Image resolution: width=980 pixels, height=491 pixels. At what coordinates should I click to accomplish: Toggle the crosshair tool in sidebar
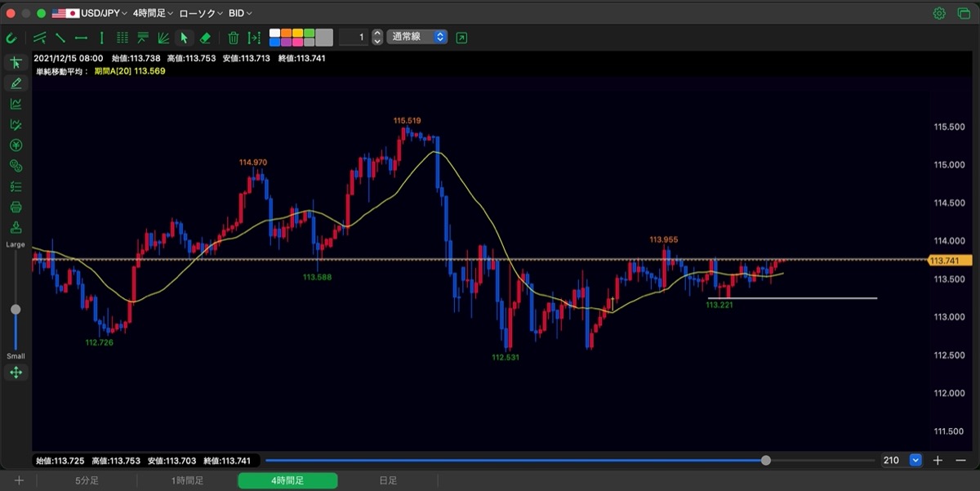[x=16, y=63]
